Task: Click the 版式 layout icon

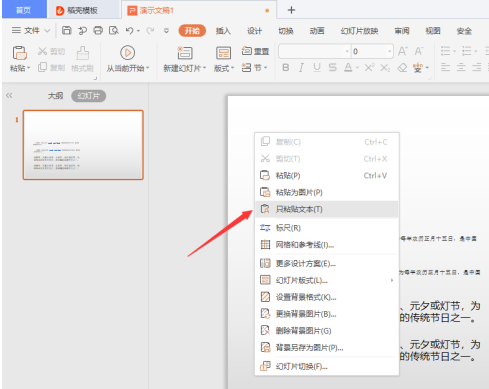Action: (223, 53)
